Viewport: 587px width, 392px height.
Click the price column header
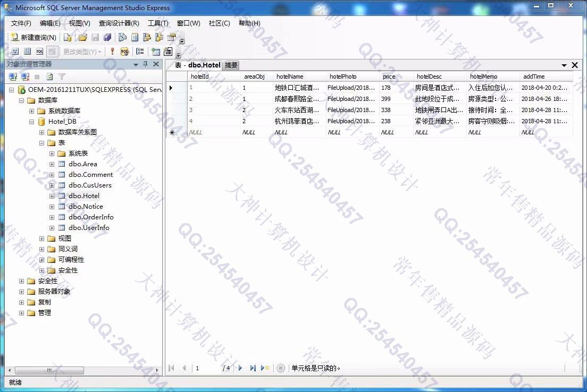click(x=396, y=76)
